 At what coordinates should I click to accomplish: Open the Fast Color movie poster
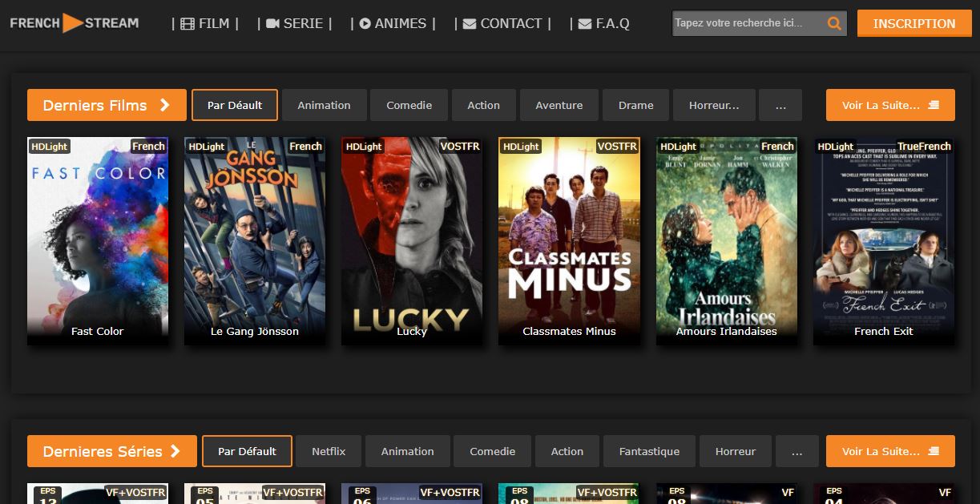98,241
